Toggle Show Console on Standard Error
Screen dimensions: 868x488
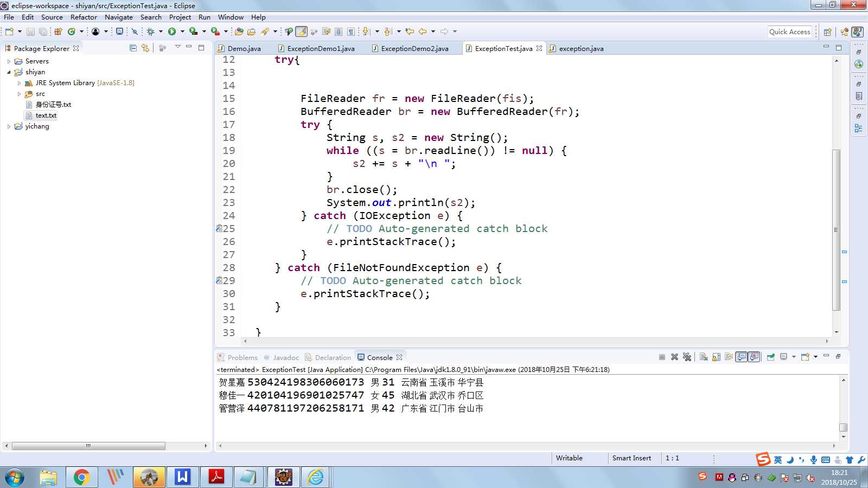point(754,357)
